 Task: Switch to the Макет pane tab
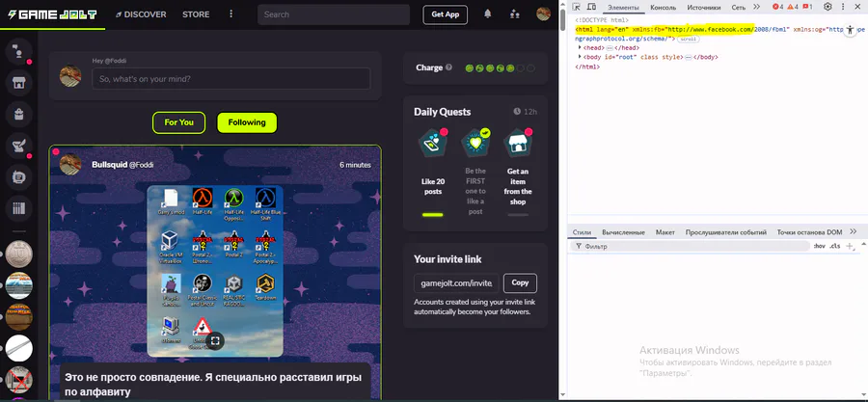pyautogui.click(x=665, y=232)
